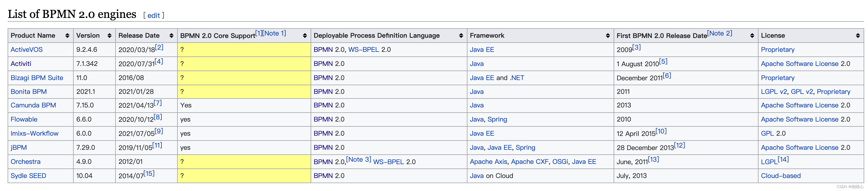The width and height of the screenshot is (868, 191).
Task: Open the Bonita BPM link
Action: click(x=29, y=92)
